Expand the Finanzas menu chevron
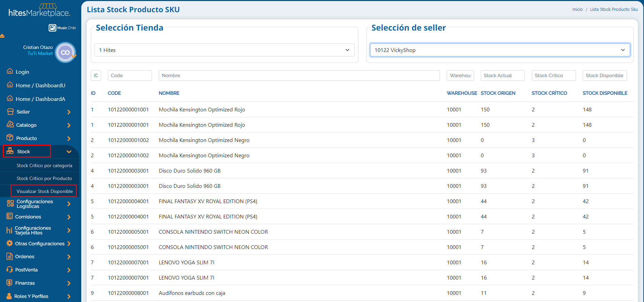The width and height of the screenshot is (644, 302). click(69, 283)
